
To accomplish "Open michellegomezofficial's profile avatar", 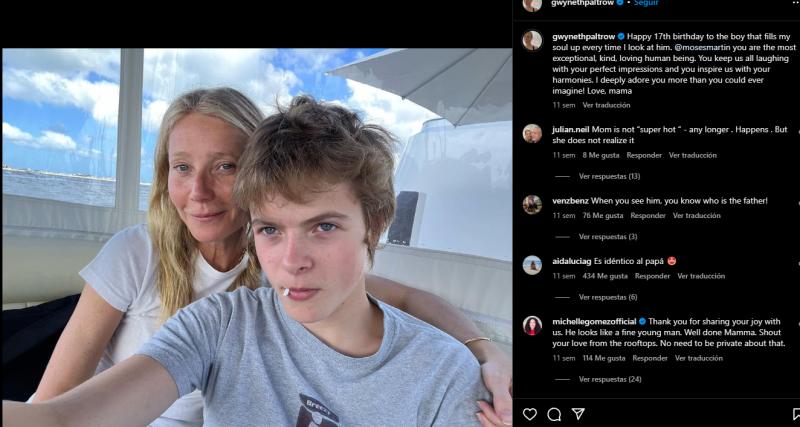I will 532,325.
